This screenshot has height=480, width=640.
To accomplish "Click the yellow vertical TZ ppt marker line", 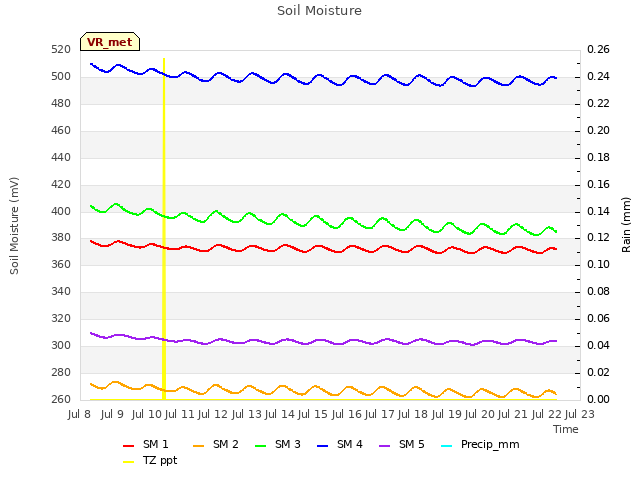I will click(164, 229).
